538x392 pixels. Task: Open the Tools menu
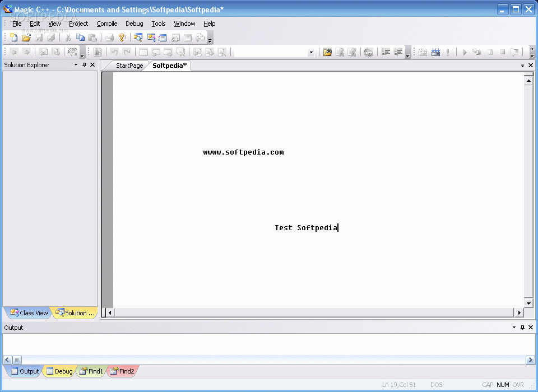coord(159,24)
